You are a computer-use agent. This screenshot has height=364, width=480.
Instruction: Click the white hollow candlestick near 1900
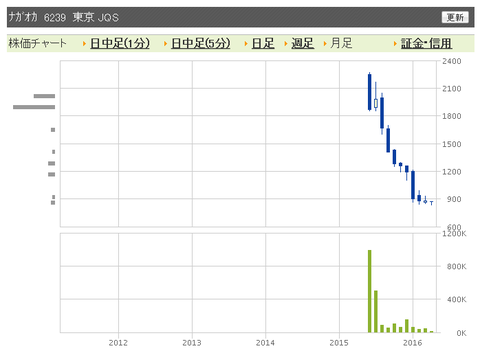376,103
